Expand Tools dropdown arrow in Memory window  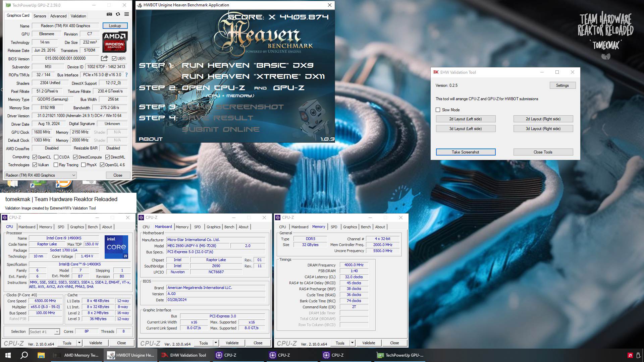coord(352,343)
